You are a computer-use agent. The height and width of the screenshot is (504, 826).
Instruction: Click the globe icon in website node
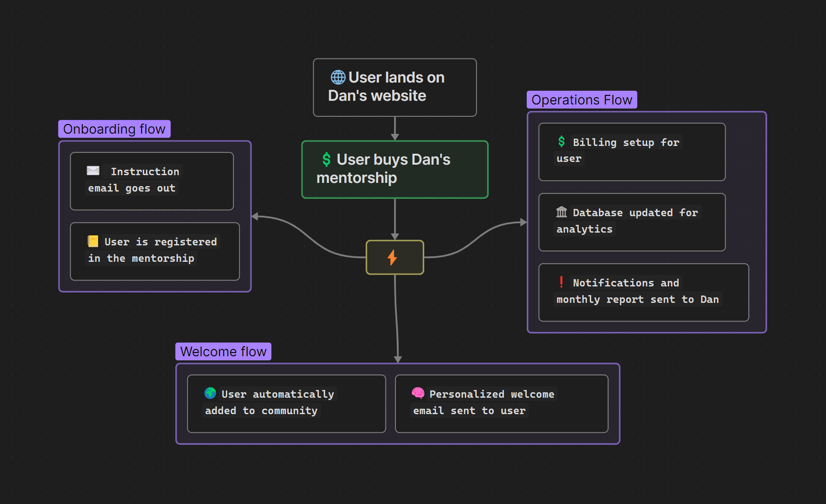(x=338, y=78)
